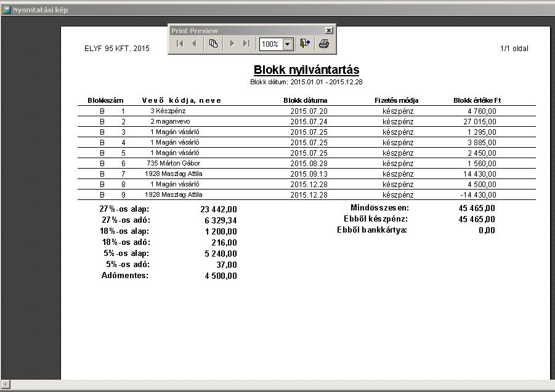Click the negative value -14 430,00
Image resolution: width=555 pixels, height=392 pixels.
tap(478, 194)
